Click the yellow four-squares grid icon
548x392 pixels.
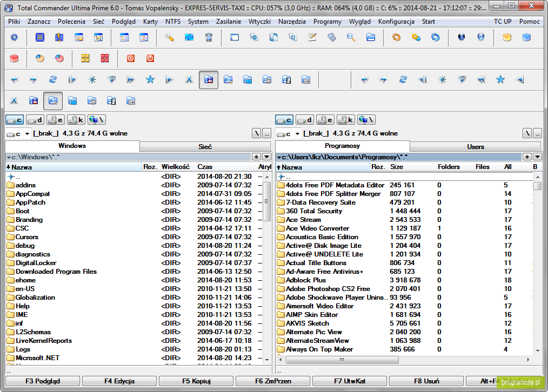[x=85, y=58]
